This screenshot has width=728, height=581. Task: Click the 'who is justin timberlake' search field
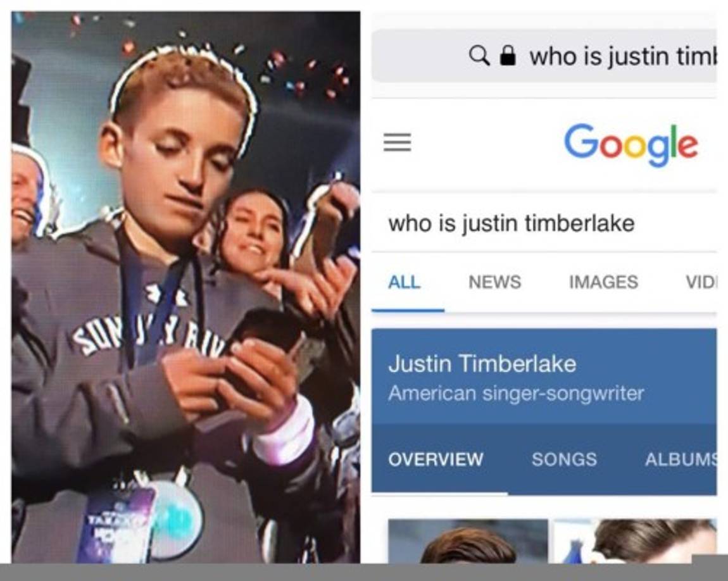[544, 223]
